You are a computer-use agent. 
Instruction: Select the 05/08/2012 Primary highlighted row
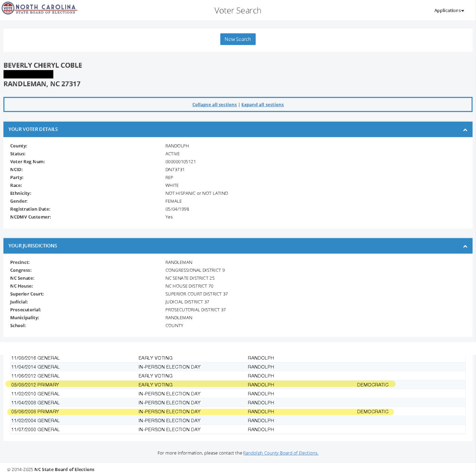pos(35,385)
